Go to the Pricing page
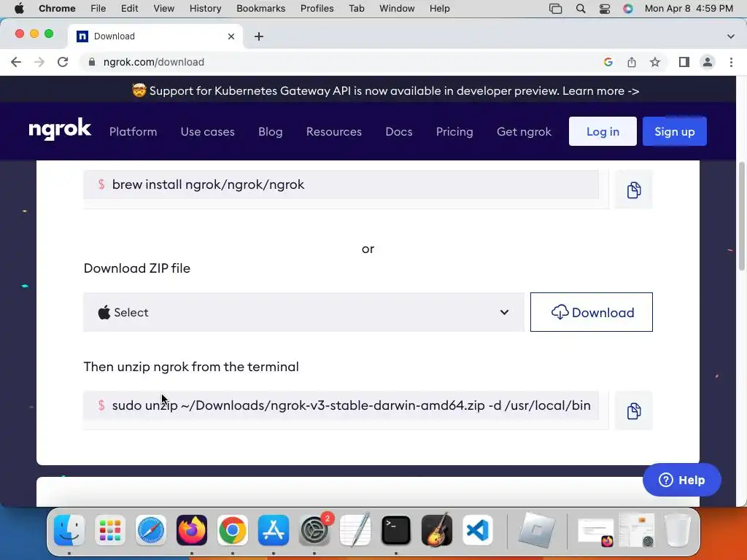747x560 pixels. click(x=454, y=131)
